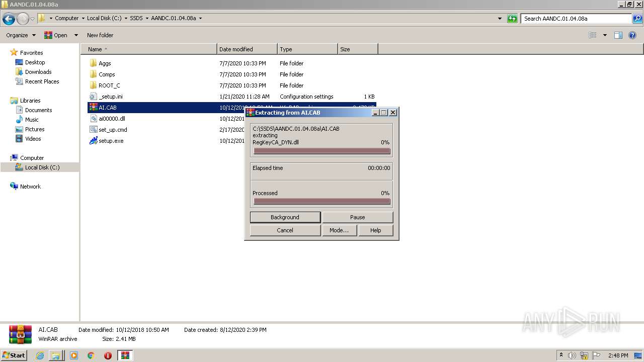Click the RegKeyCA_DYN.dll file progress bar
644x362 pixels.
pos(322,151)
